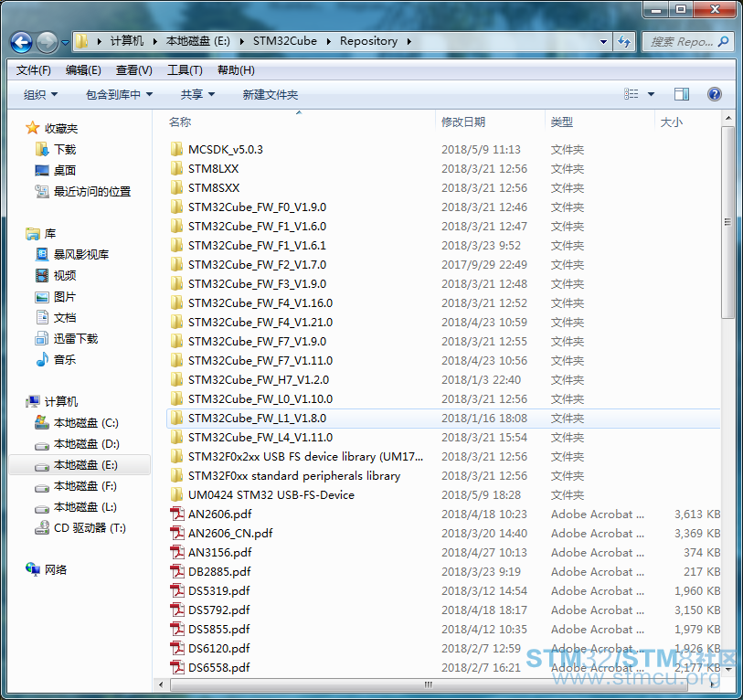Screen dimensions: 743x700
Task: Open 本地磁盘 (F:) drive
Action: click(85, 486)
